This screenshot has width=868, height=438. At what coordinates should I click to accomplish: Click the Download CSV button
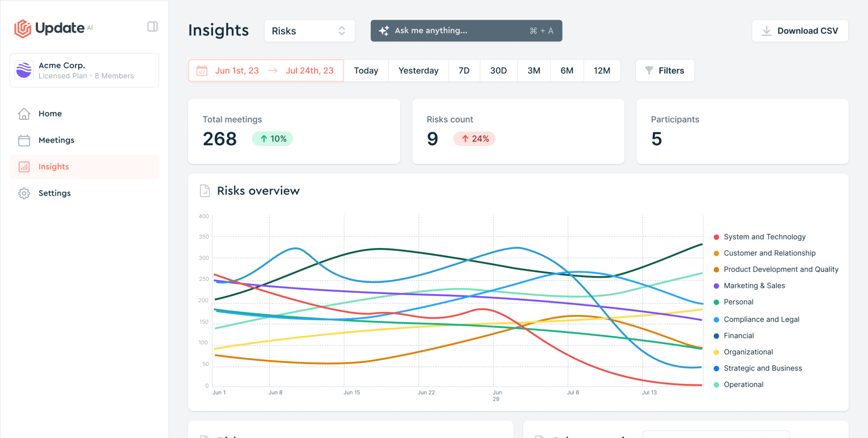[x=800, y=31]
